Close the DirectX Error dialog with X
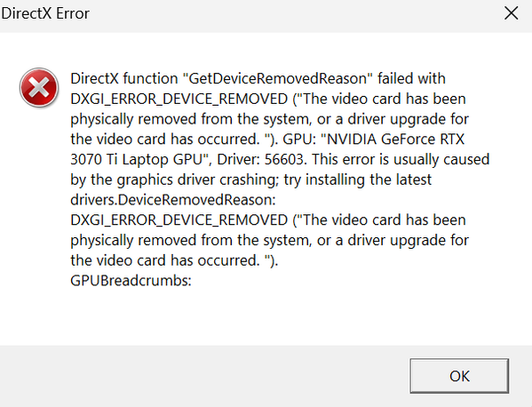 [511, 13]
